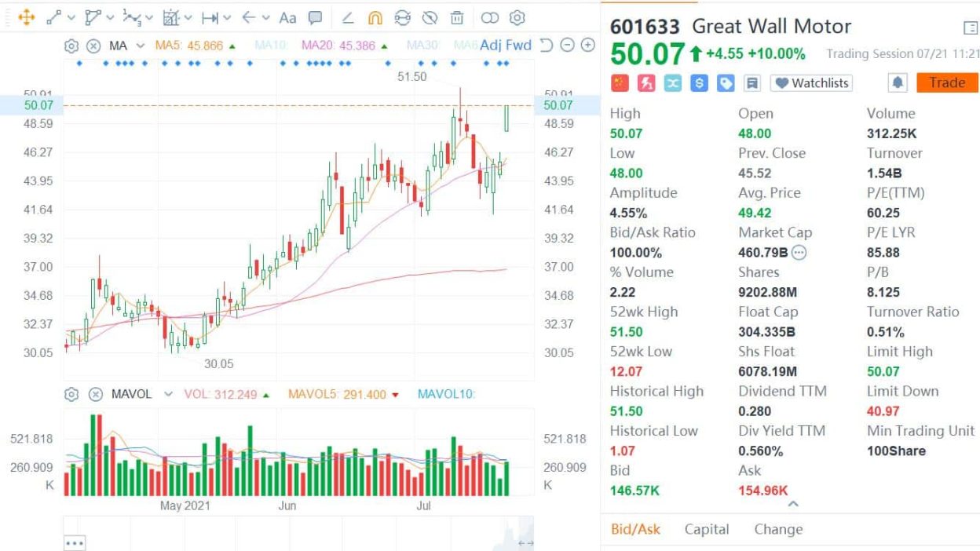
Task: Open the MA indicator dropdown
Action: point(141,46)
